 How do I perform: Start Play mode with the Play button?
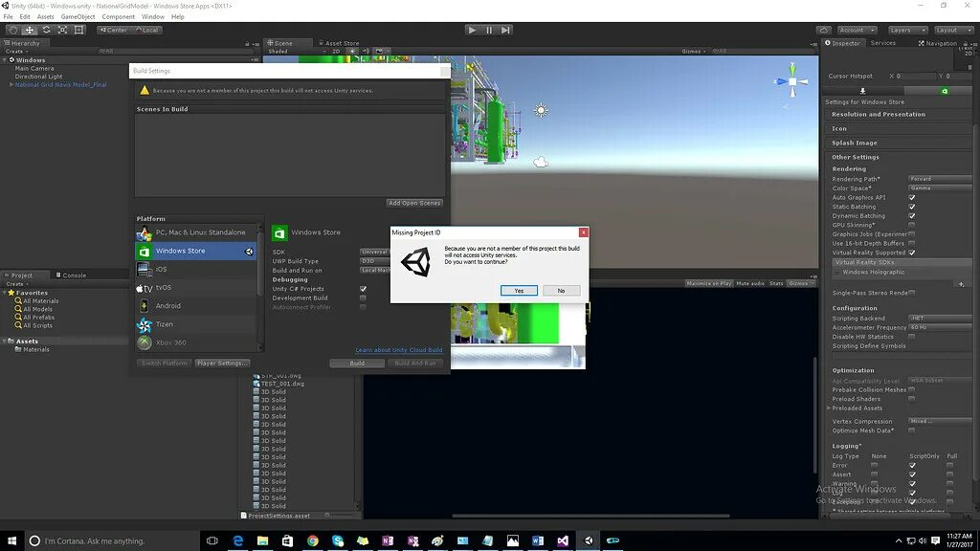(x=473, y=30)
